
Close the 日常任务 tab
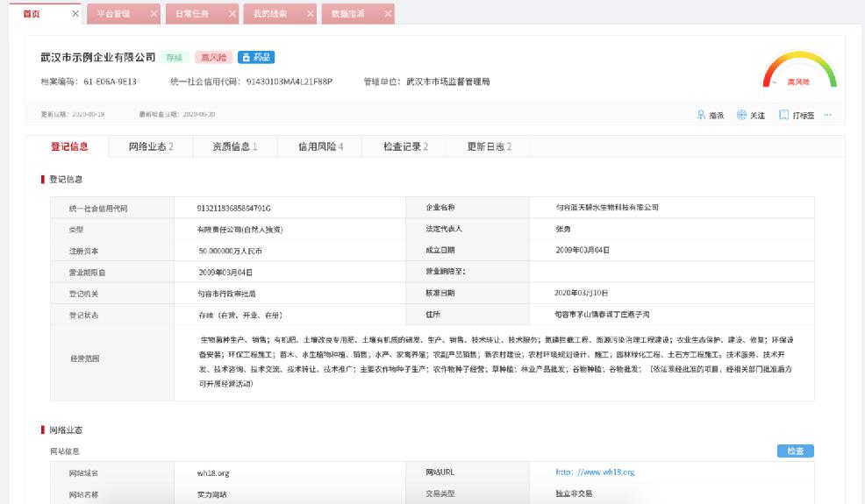pos(232,14)
